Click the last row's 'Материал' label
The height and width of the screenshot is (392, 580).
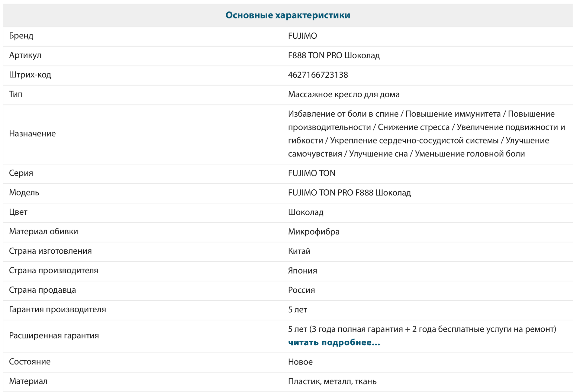pyautogui.click(x=28, y=381)
